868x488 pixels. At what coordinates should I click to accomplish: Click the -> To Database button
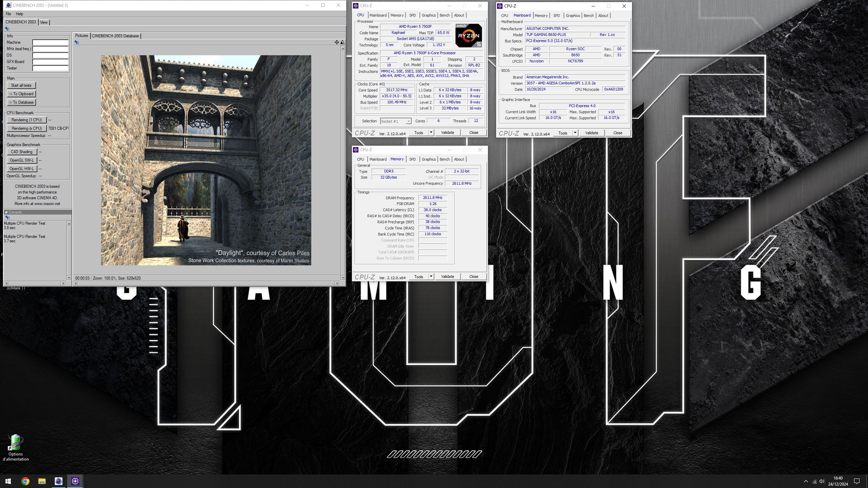(x=21, y=102)
